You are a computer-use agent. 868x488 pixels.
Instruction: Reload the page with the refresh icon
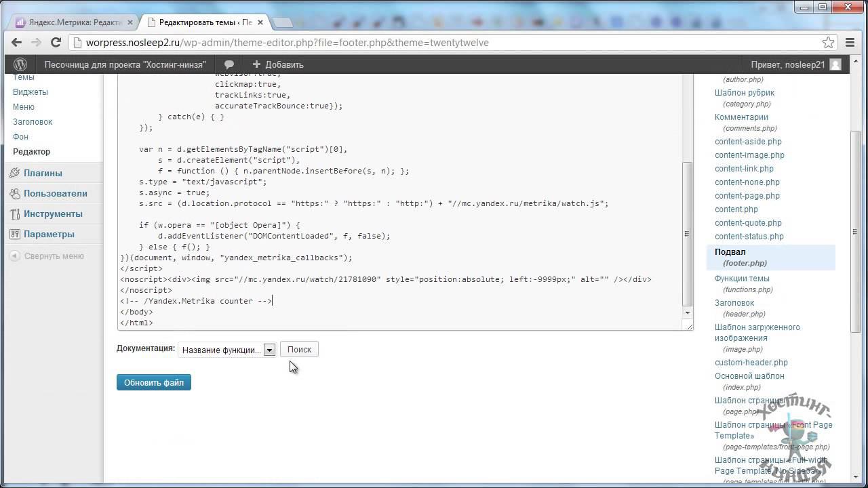pyautogui.click(x=56, y=42)
